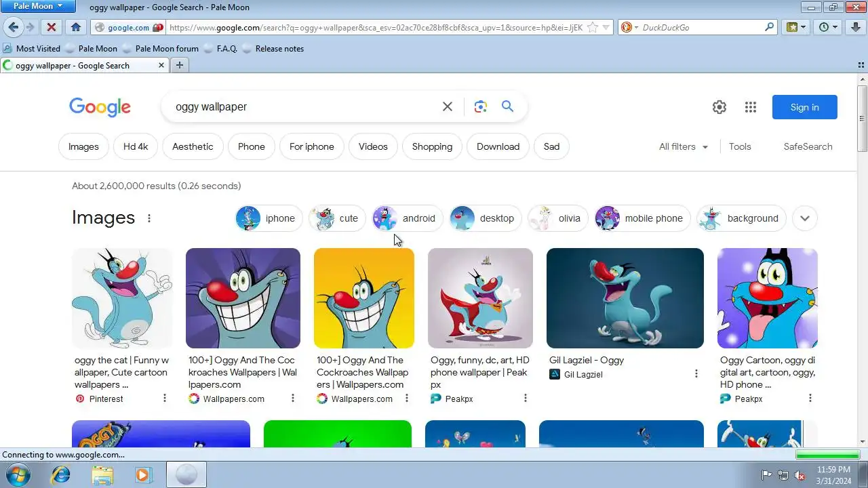Open the search engine selector dropdown
The width and height of the screenshot is (868, 488).
tap(629, 28)
